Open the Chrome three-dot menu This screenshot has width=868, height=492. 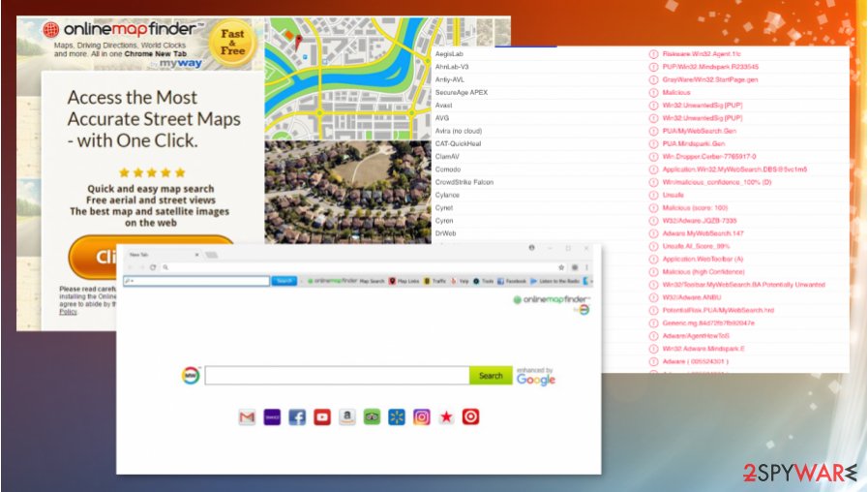(586, 267)
